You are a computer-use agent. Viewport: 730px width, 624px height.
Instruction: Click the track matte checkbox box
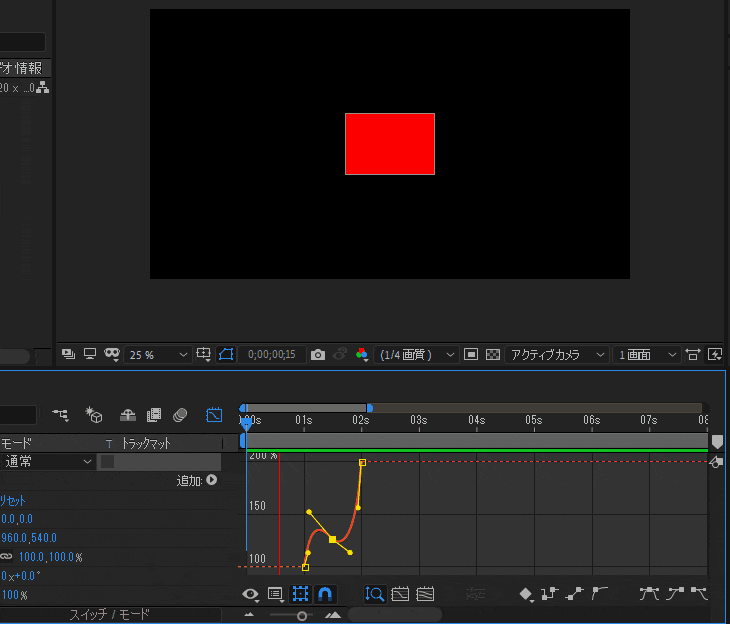(x=108, y=461)
